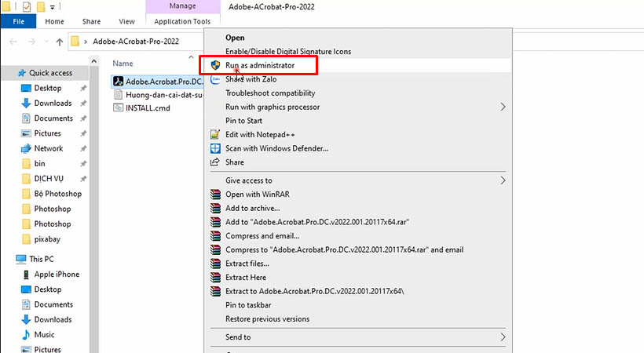Viewport: 644px width, 353px height.
Task: Select Documents under Quick access
Action: pos(53,118)
